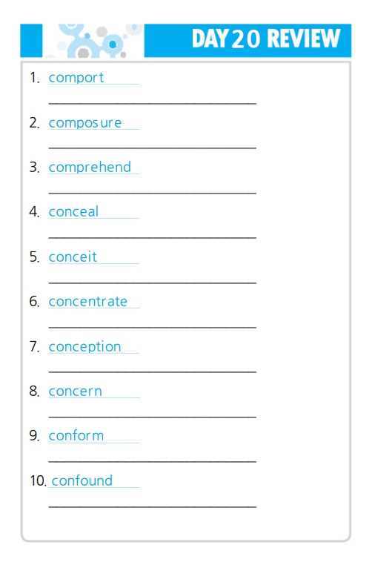Click the answer line under concentrate
The width and height of the screenshot is (392, 562).
pos(153,327)
